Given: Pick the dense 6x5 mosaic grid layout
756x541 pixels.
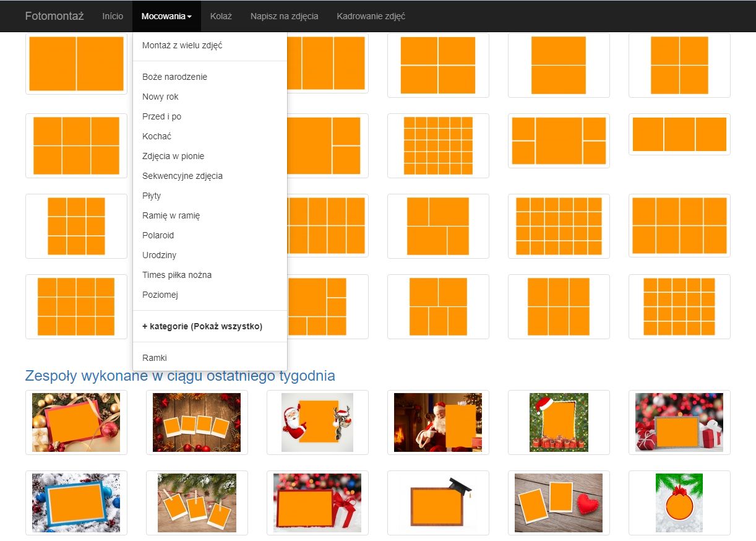Looking at the screenshot, I should point(438,145).
